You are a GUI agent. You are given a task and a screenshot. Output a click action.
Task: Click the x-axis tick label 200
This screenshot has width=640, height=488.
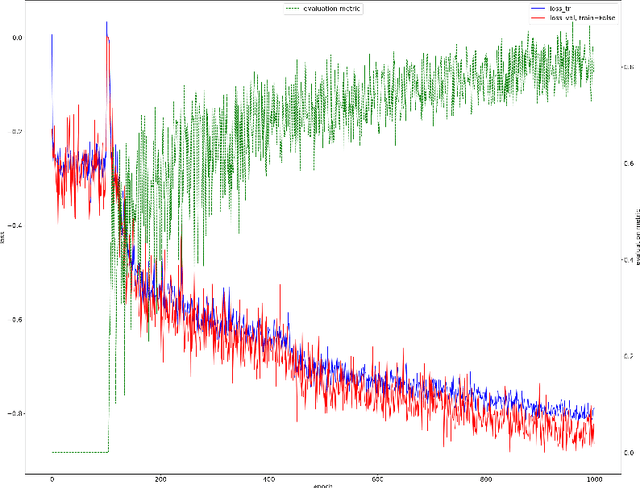160,479
